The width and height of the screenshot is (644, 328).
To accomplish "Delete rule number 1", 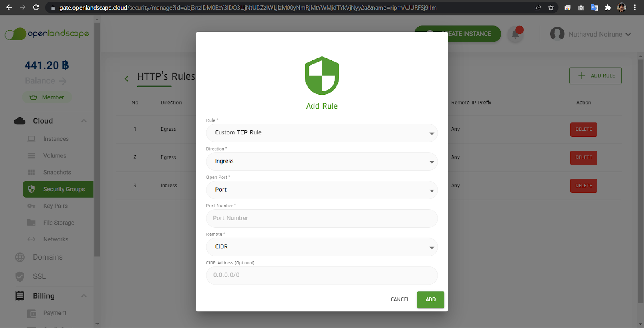I will [583, 130].
